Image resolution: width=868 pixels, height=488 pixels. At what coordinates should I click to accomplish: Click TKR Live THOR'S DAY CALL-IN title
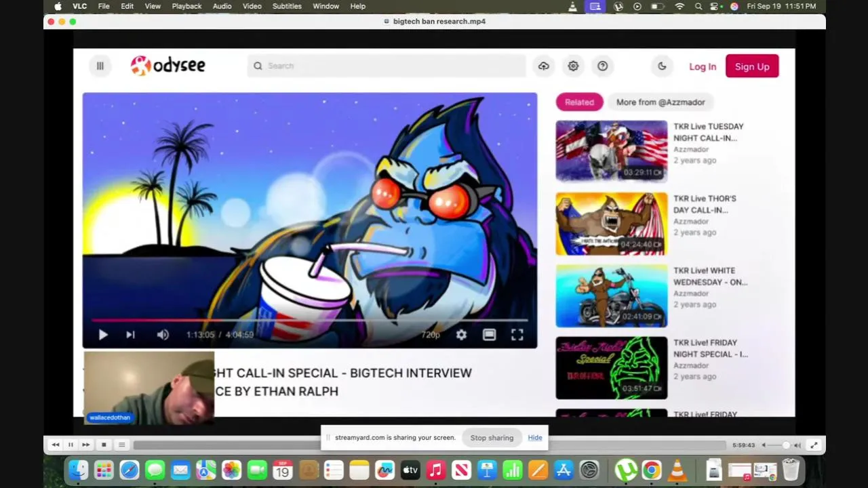pyautogui.click(x=705, y=204)
